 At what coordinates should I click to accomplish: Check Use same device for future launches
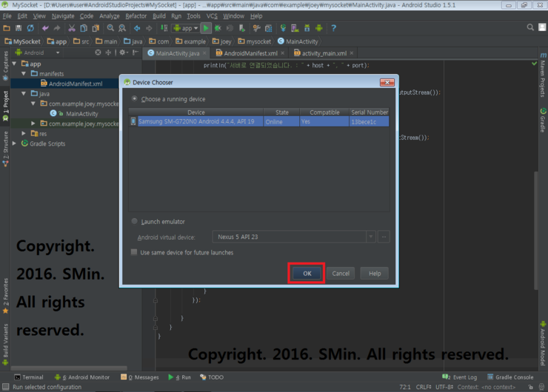(133, 252)
